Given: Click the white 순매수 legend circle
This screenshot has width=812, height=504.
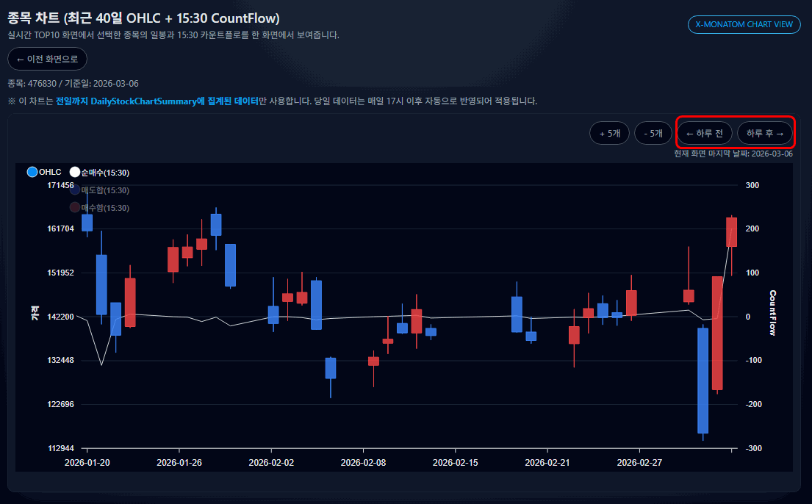Looking at the screenshot, I should [x=74, y=173].
